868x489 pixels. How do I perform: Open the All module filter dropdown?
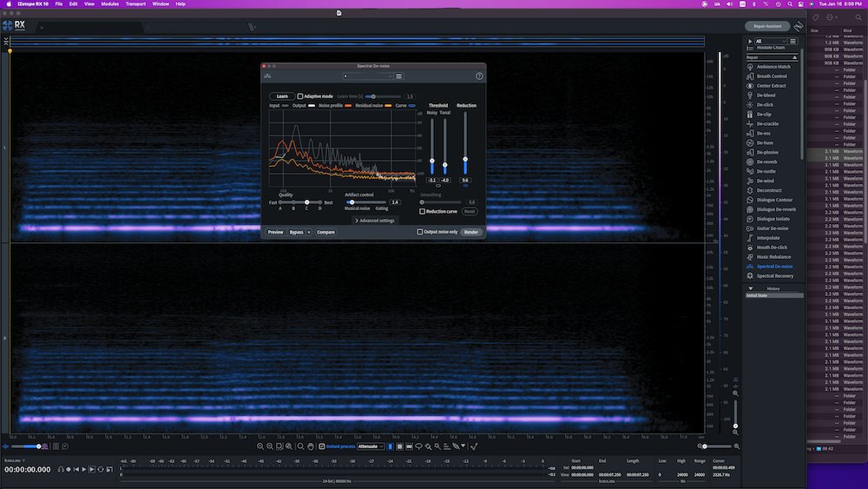771,41
